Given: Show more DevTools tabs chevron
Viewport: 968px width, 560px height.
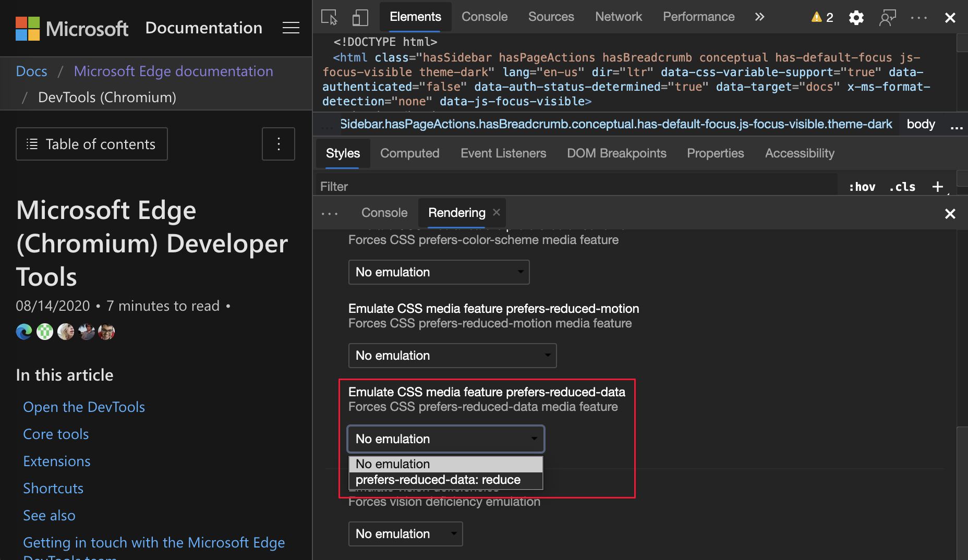Looking at the screenshot, I should pyautogui.click(x=759, y=17).
